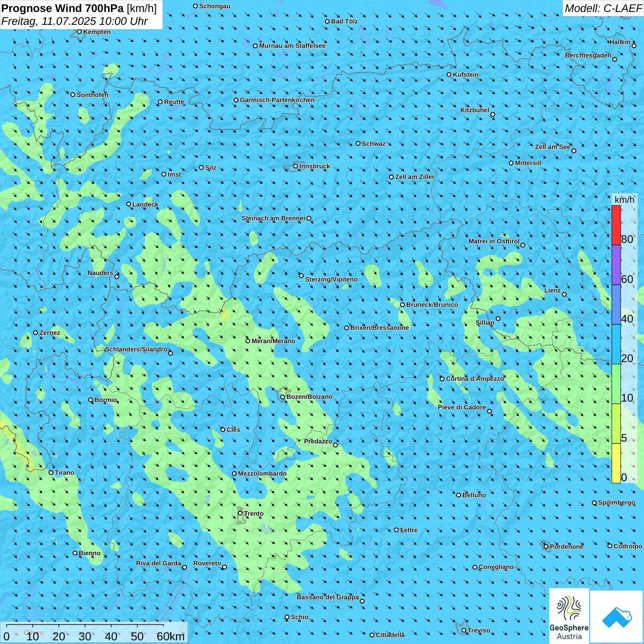Click the Trento city marker
Screen dimensions: 644x644
click(240, 513)
